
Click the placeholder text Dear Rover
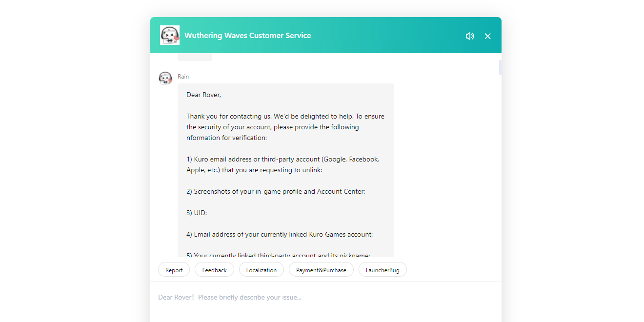(176, 297)
